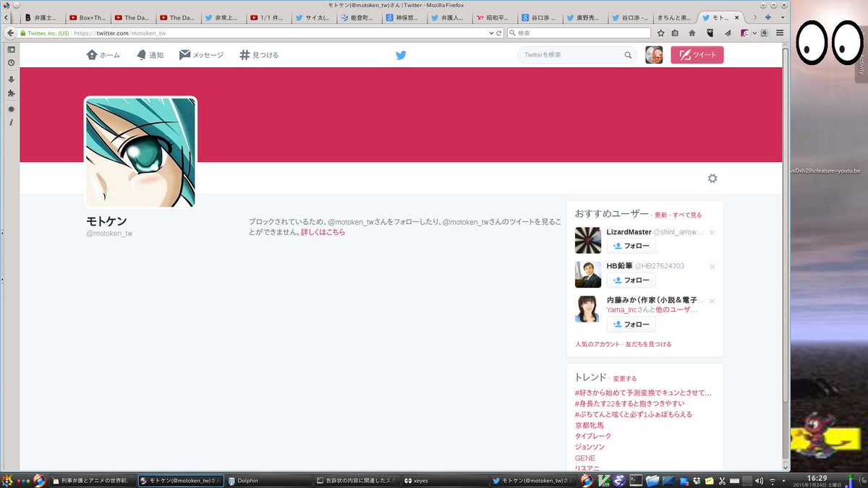
Task: Click すべて見る for suggested users
Action: point(687,215)
